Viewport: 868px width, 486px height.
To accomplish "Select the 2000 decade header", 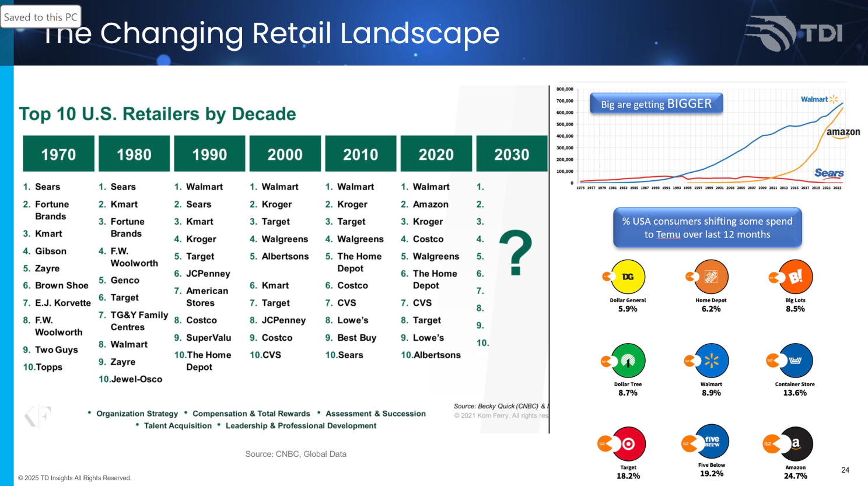I will click(x=285, y=154).
